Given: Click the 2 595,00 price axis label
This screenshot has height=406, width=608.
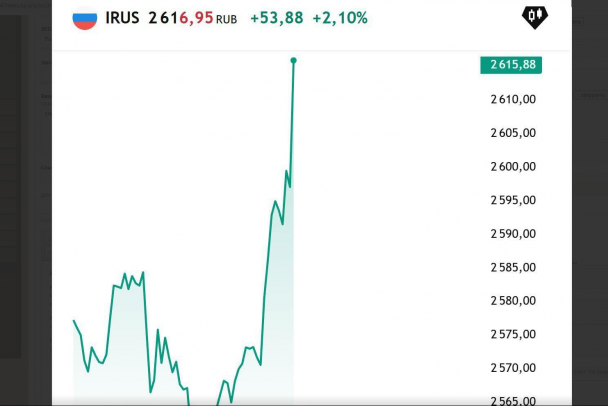Looking at the screenshot, I should pos(514,200).
